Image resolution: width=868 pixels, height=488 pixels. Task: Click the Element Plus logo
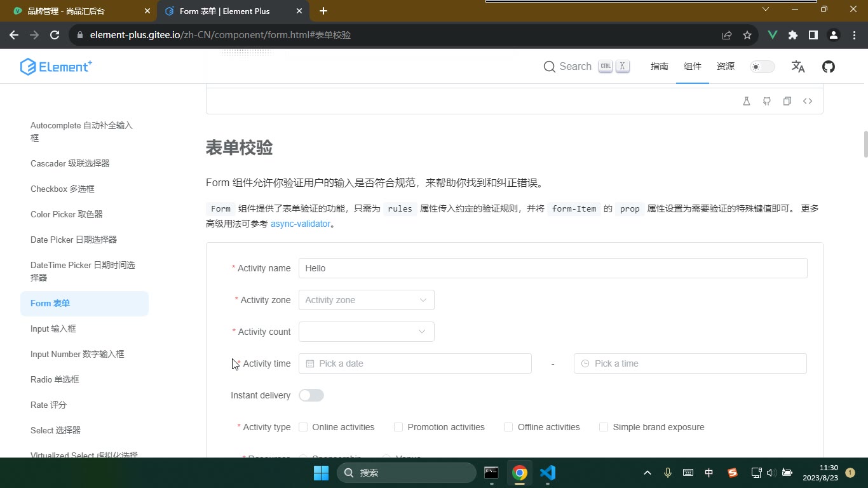pos(56,67)
